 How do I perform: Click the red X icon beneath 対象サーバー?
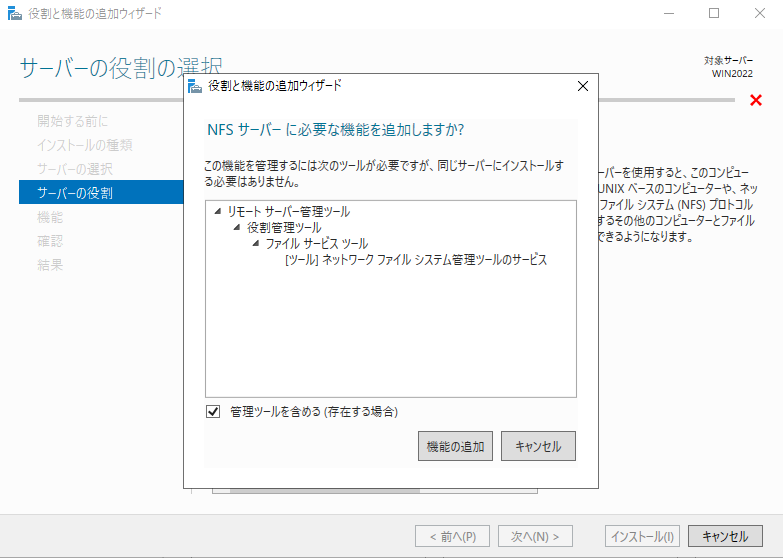click(x=755, y=100)
